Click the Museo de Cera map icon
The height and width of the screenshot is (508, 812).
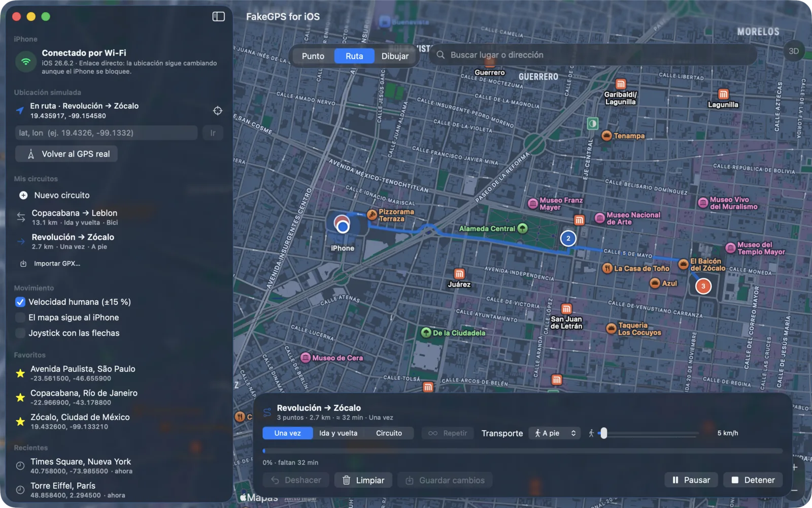[306, 358]
